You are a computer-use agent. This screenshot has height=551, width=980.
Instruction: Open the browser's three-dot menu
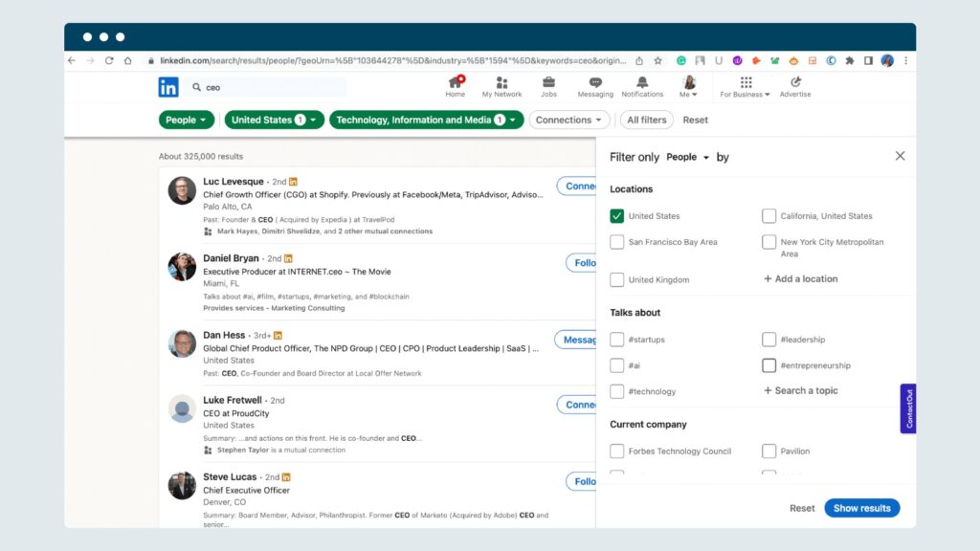click(x=905, y=59)
